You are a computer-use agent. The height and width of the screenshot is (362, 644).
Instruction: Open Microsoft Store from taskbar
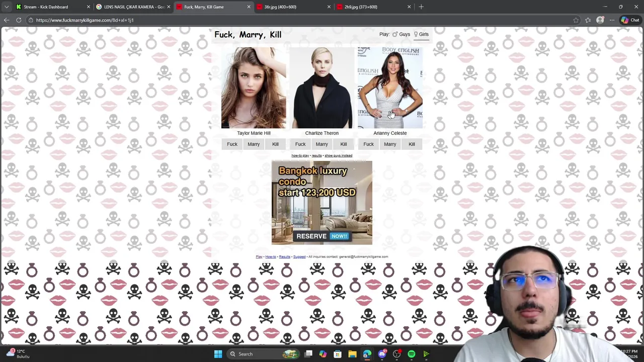338,354
